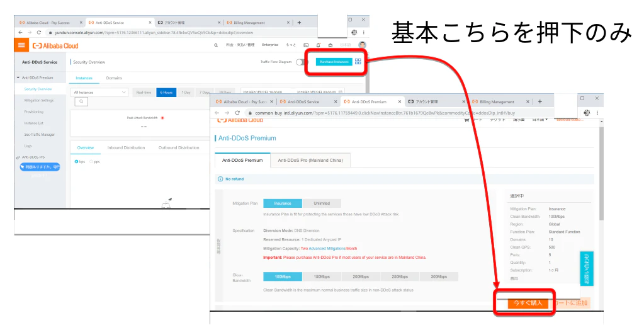Select the Unlimited mitigation plan

[322, 203]
